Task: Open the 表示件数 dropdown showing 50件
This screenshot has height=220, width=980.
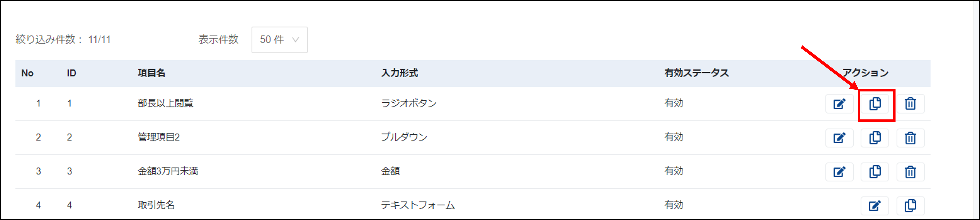Action: [280, 40]
